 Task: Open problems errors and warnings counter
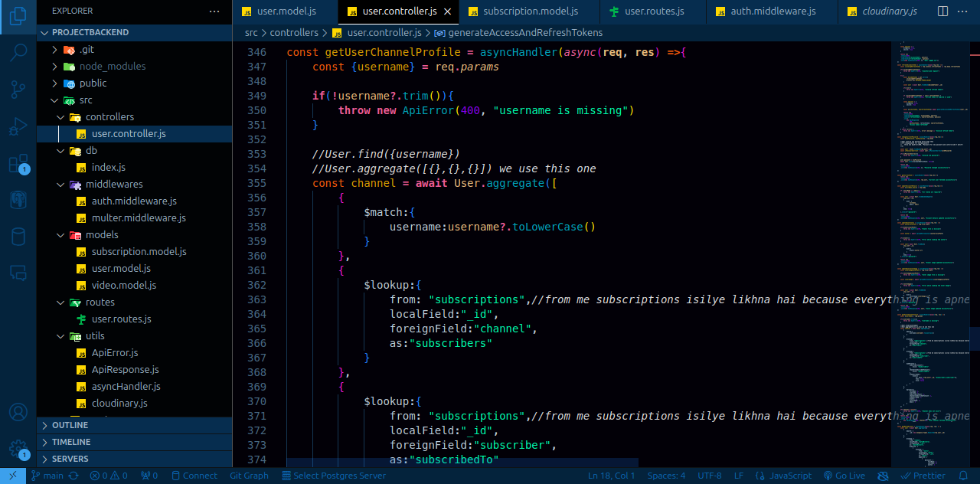tap(109, 476)
